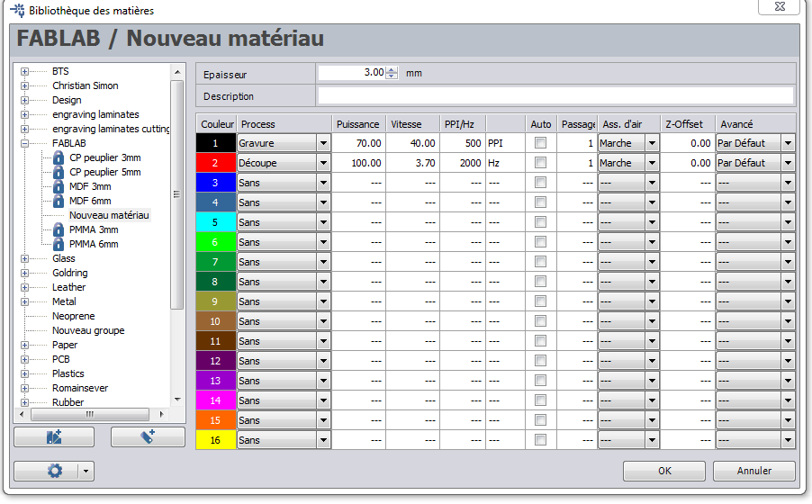Click the lock icon beside PMMA 6mm
This screenshot has width=812, height=504.
(x=59, y=244)
